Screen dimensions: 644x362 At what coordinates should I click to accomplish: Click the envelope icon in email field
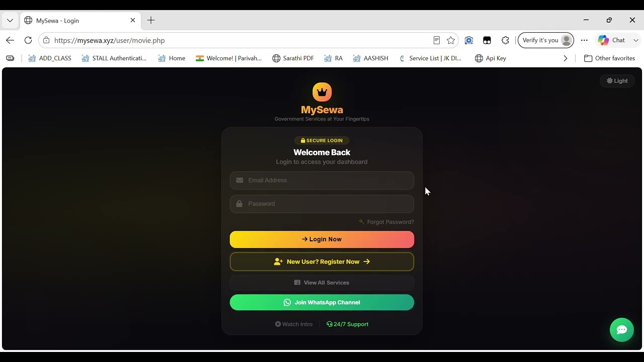239,180
